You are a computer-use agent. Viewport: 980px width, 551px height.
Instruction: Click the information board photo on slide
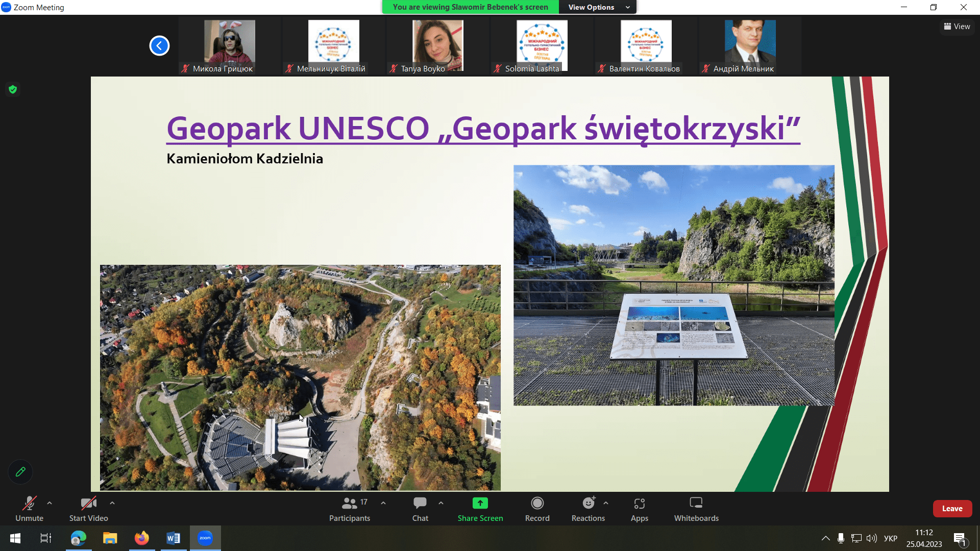coord(674,285)
